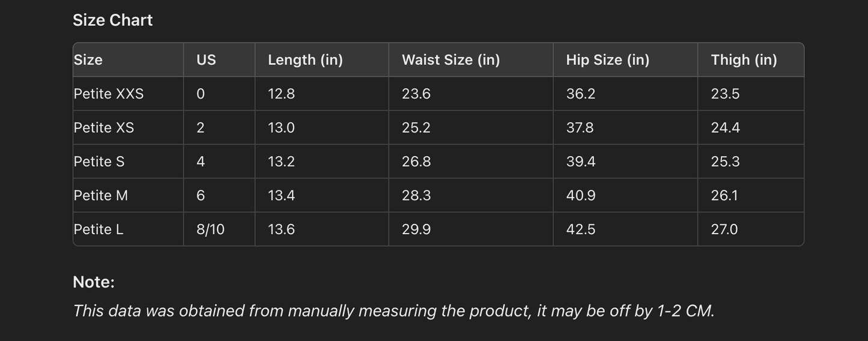Click the Petite S size cell
The image size is (868, 341).
(x=99, y=162)
